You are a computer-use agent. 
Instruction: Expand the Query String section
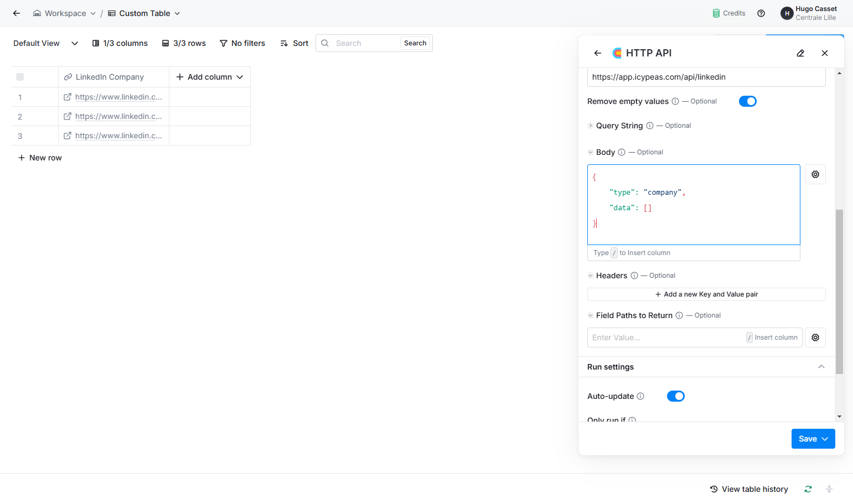click(591, 126)
